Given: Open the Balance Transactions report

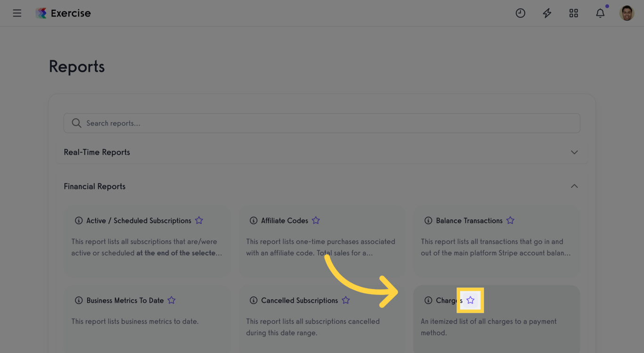Looking at the screenshot, I should pyautogui.click(x=469, y=220).
